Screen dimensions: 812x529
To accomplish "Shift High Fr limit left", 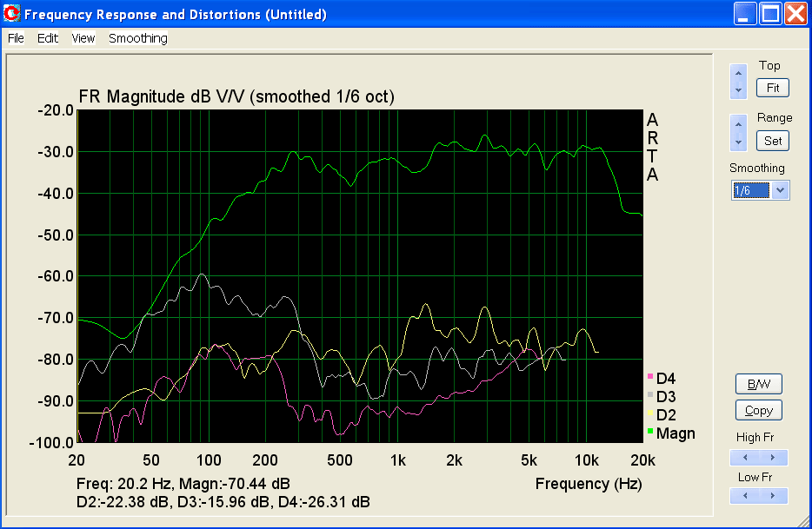I will tap(745, 458).
